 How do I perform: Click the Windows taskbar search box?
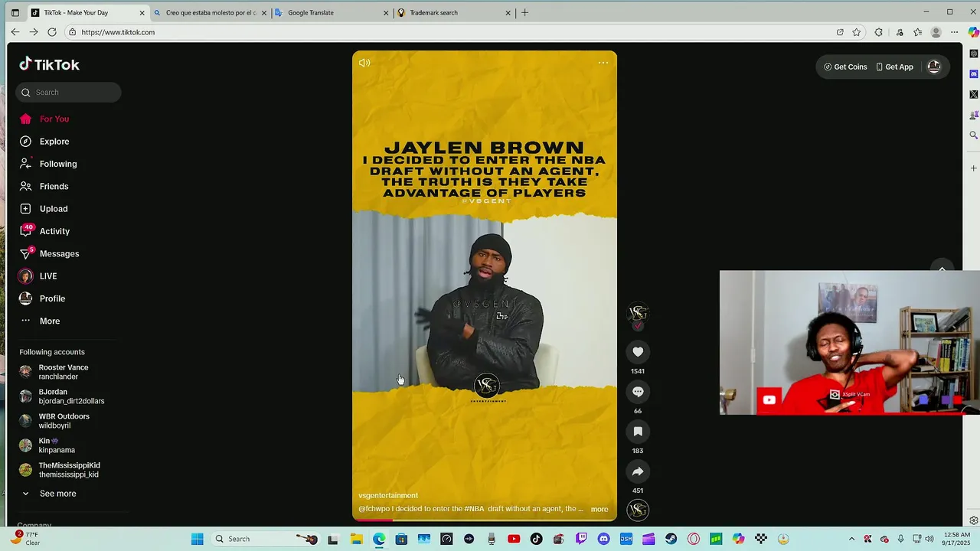(264, 539)
